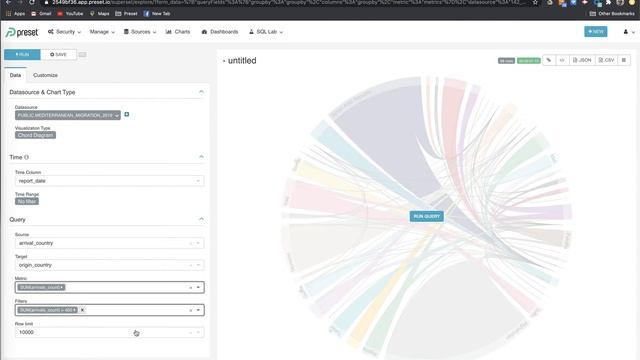This screenshot has width=640, height=360.
Task: Click the short link icon
Action: (x=549, y=60)
